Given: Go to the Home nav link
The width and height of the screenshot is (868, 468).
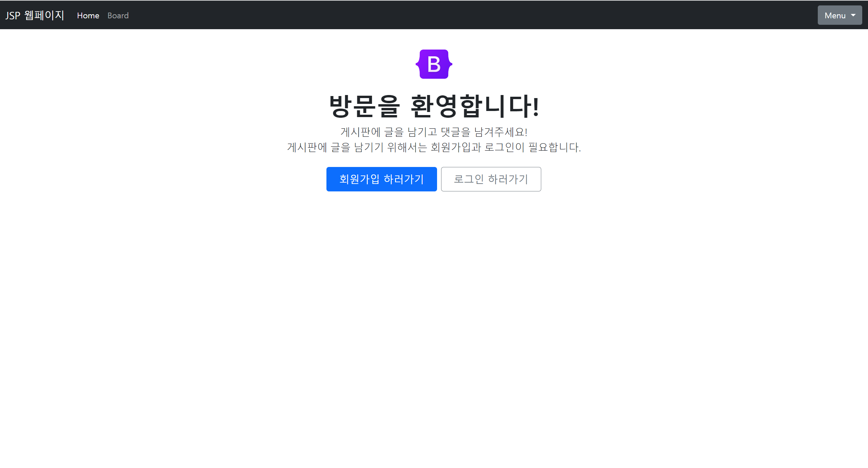Looking at the screenshot, I should [88, 16].
